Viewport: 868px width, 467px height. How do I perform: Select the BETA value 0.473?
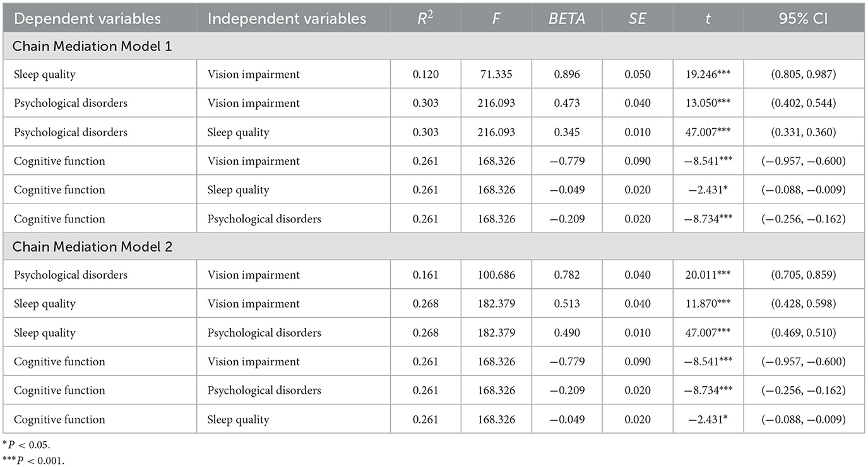point(566,104)
